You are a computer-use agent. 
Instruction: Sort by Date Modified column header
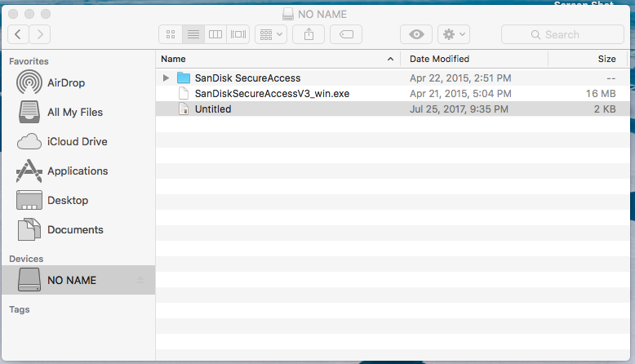474,59
